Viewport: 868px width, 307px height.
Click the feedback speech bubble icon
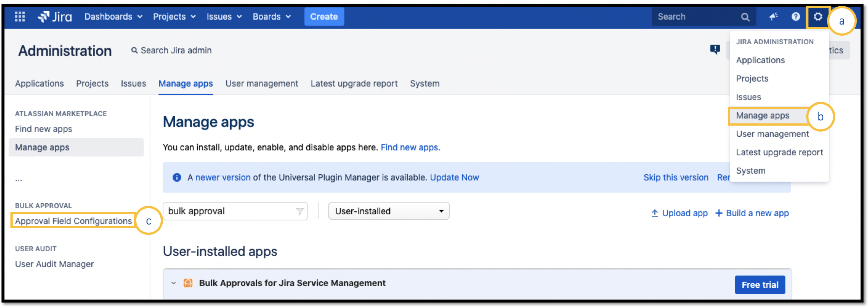[715, 49]
